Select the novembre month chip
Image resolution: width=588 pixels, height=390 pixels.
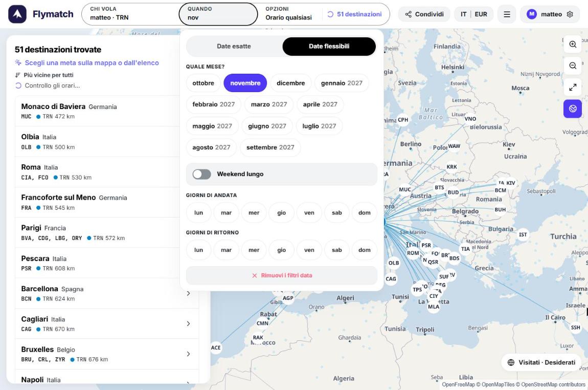(245, 83)
